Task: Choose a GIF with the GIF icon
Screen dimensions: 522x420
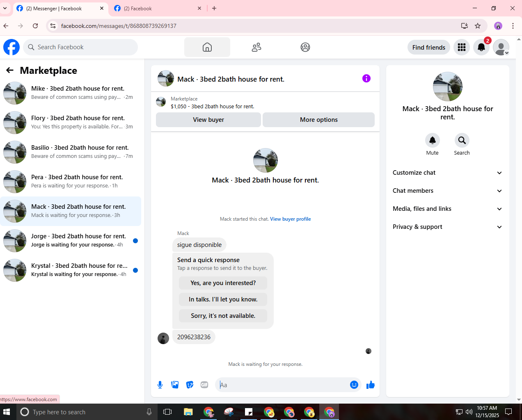Action: click(x=204, y=385)
